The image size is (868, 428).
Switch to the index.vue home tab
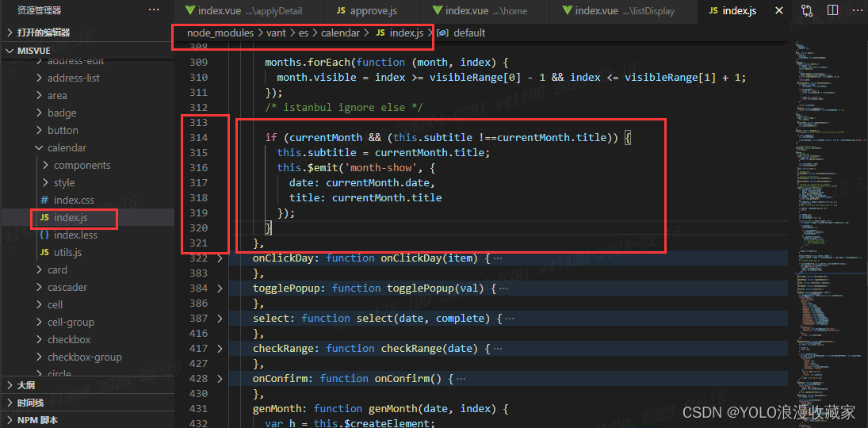coord(480,10)
